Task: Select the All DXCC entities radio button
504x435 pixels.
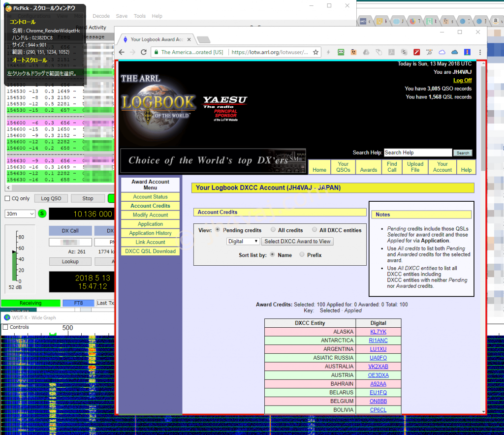Action: tap(315, 230)
